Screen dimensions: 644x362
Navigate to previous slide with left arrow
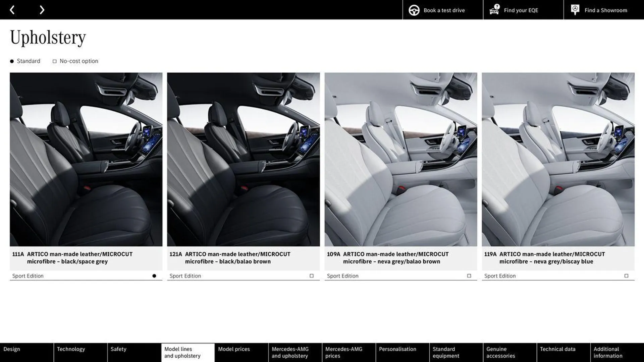12,9
